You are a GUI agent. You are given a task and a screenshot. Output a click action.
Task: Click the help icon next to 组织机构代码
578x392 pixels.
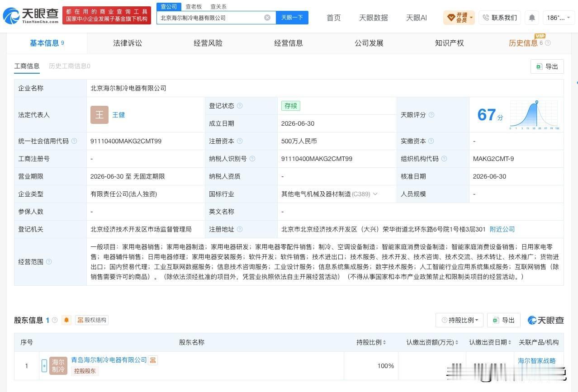click(x=444, y=159)
